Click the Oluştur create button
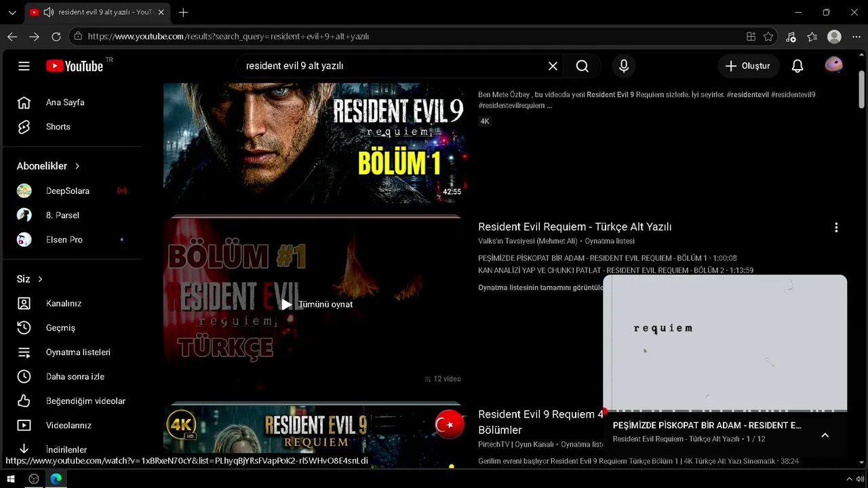The height and width of the screenshot is (488, 868). tap(748, 66)
